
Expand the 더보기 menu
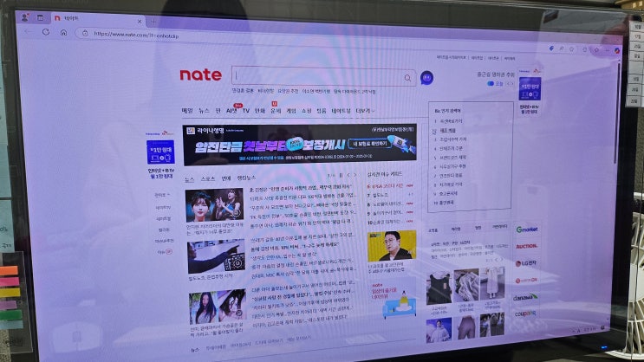click(x=365, y=111)
